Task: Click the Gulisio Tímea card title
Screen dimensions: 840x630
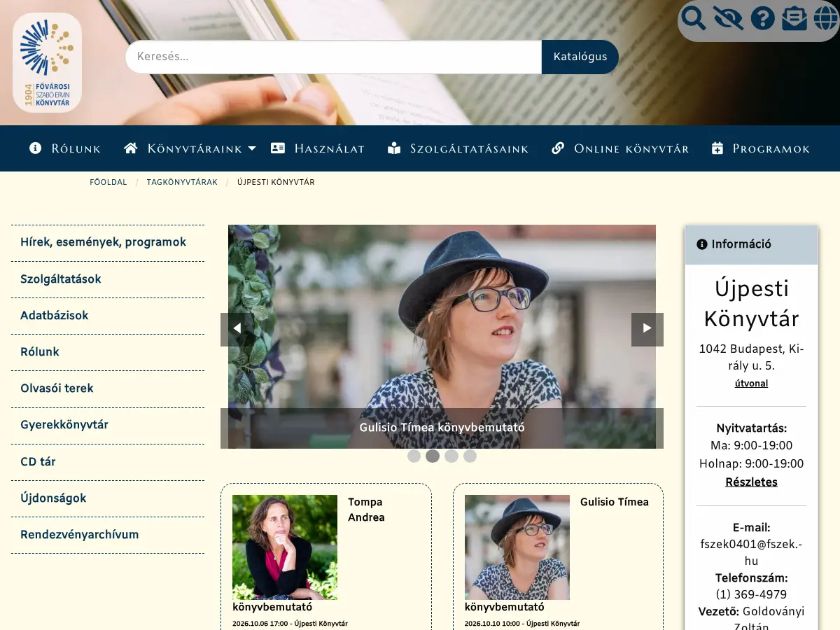Action: click(x=615, y=502)
